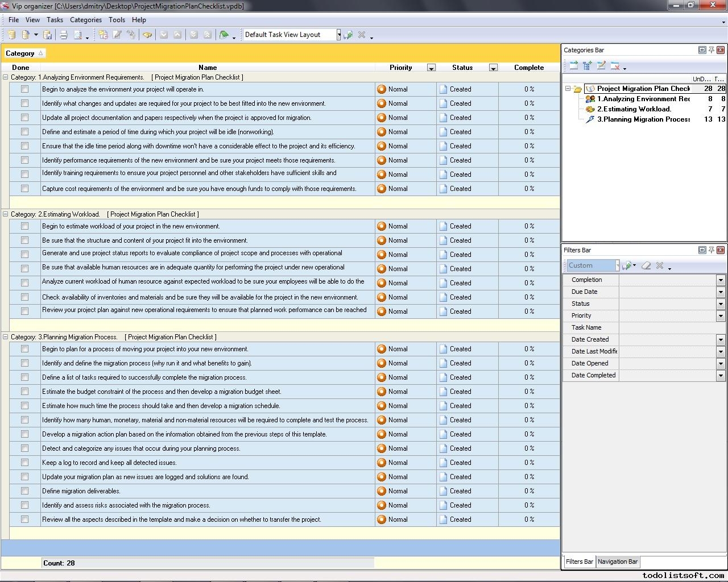This screenshot has width=728, height=582.
Task: Create a new category in Categories Bar
Action: coord(573,66)
